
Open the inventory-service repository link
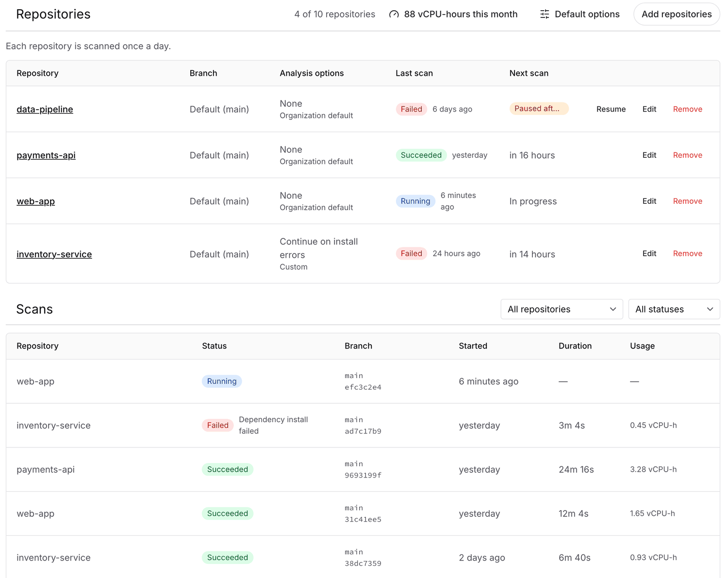54,254
